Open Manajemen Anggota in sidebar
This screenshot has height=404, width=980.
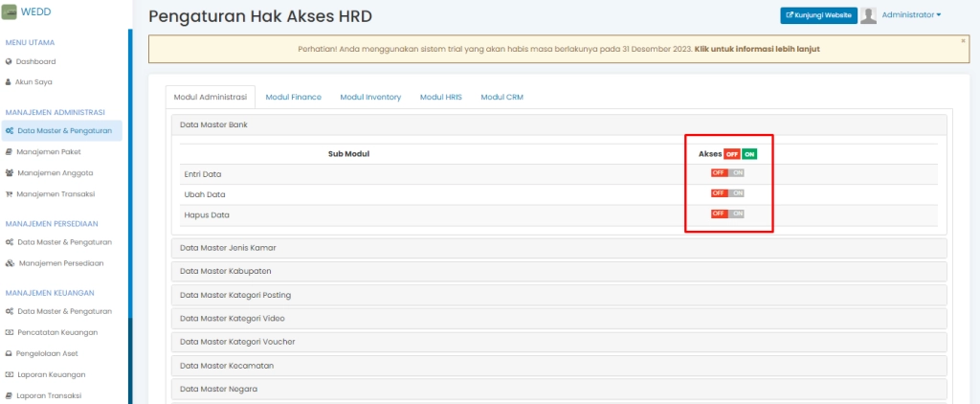point(55,173)
